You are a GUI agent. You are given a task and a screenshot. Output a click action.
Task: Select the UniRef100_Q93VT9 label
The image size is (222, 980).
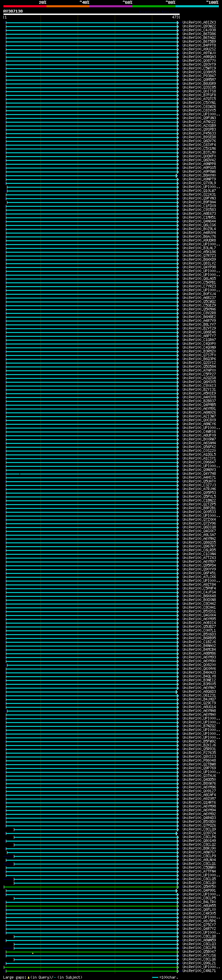[199, 64]
